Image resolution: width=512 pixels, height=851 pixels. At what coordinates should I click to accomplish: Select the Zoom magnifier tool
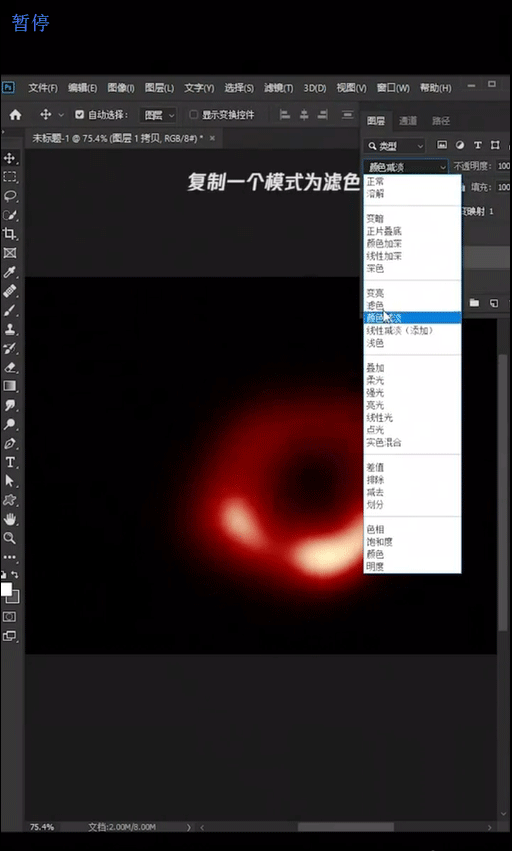point(9,538)
